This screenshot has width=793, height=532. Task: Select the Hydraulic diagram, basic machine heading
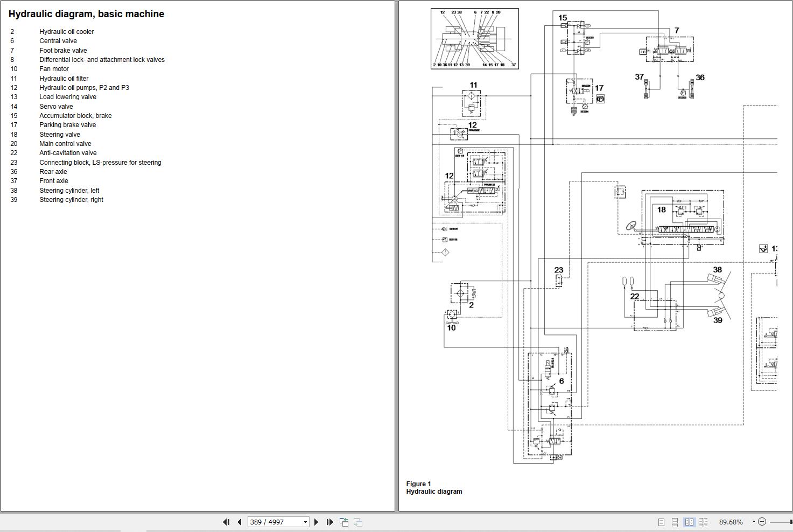coord(87,14)
